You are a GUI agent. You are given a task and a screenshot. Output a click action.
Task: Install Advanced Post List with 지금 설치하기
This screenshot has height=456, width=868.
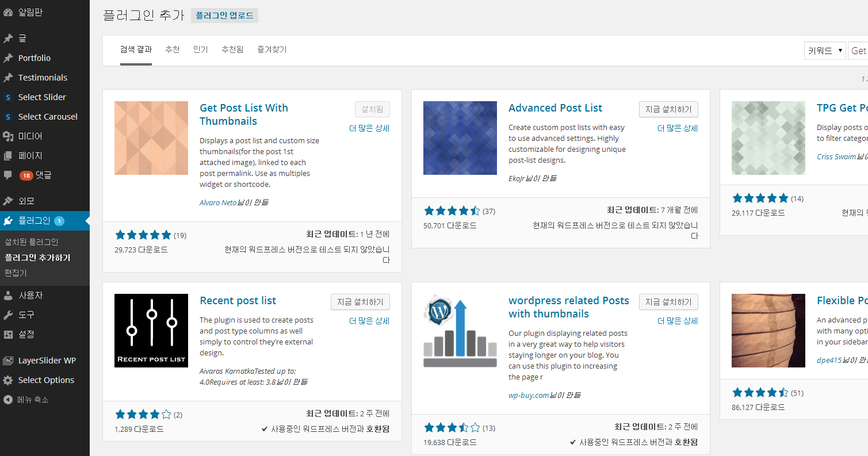click(x=668, y=109)
